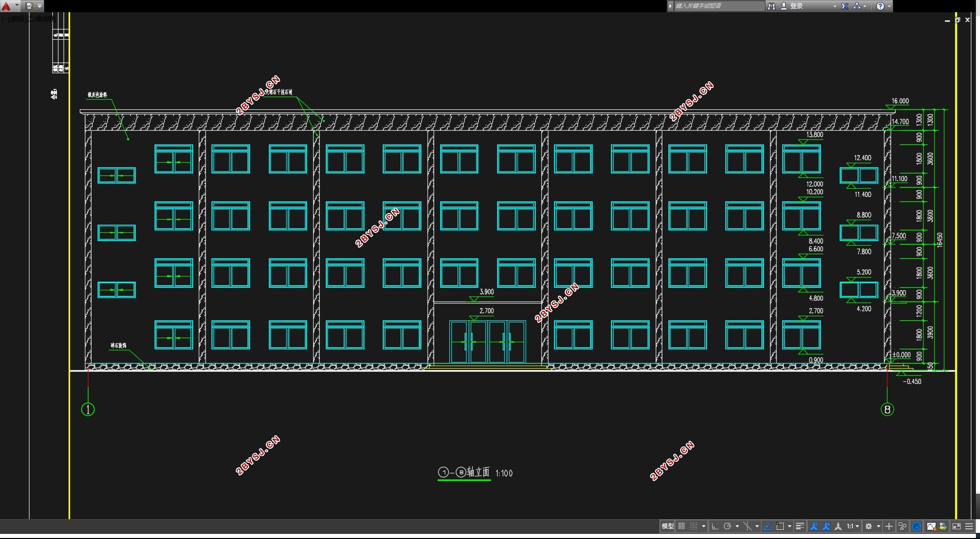Image resolution: width=980 pixels, height=539 pixels.
Task: Select the axis bubble numbered 8
Action: 887,409
